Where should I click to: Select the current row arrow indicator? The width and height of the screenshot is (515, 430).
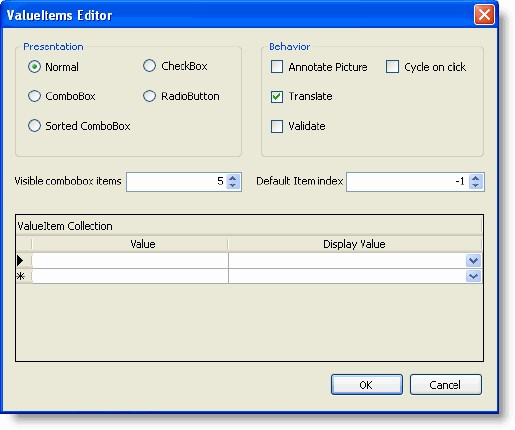point(20,260)
